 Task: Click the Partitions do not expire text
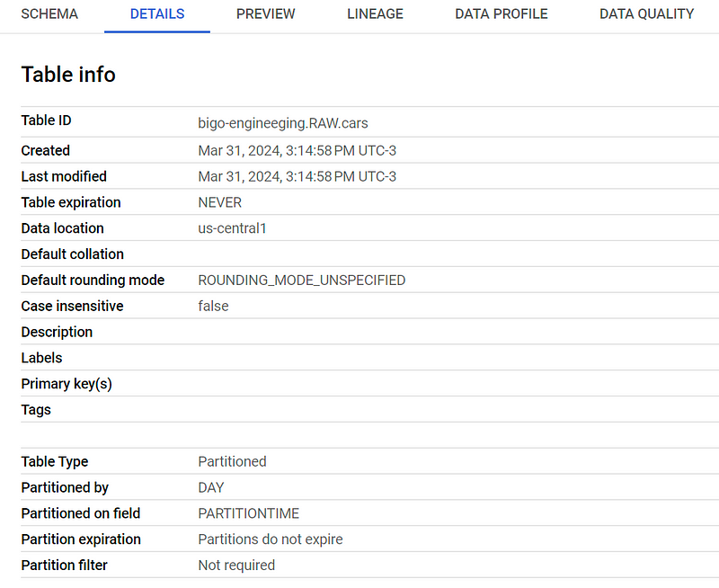(271, 539)
